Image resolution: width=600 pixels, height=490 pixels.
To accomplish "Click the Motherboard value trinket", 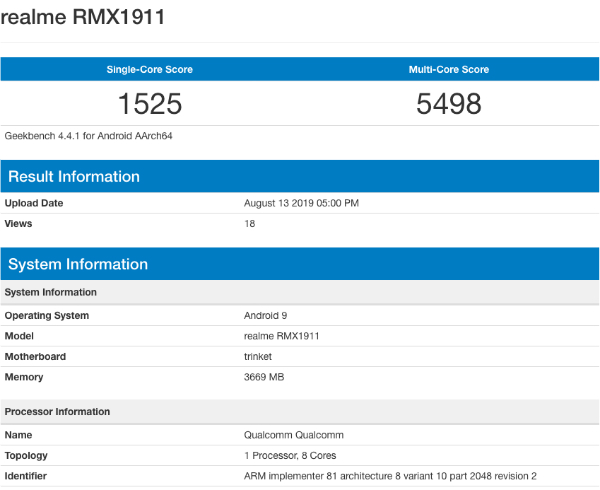I will 258,357.
